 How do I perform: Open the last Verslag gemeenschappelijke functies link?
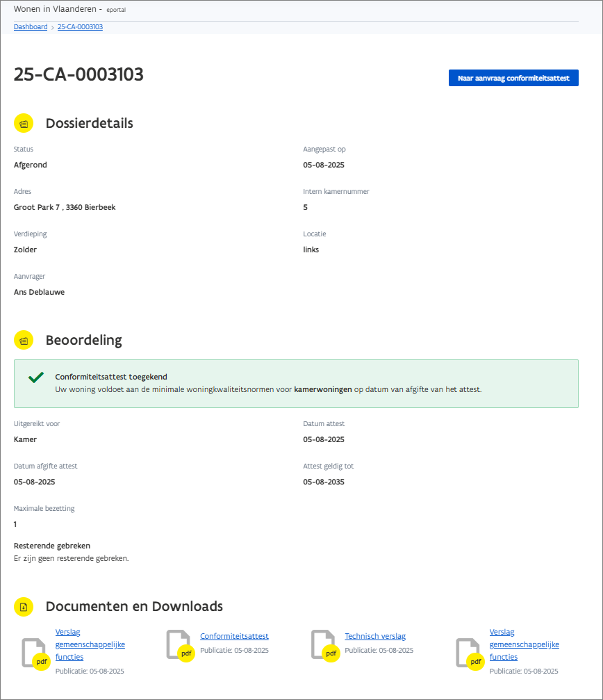[524, 644]
